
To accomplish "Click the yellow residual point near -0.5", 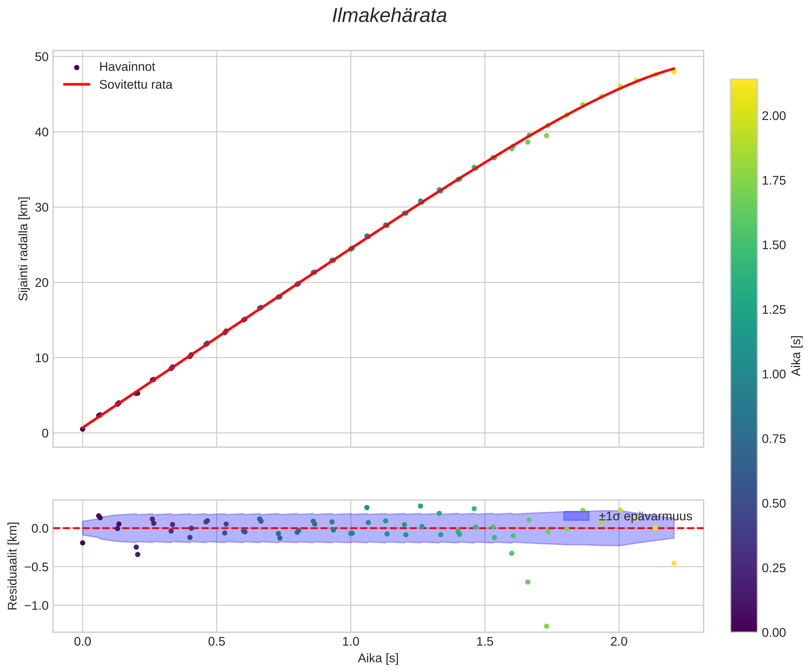I will click(674, 563).
